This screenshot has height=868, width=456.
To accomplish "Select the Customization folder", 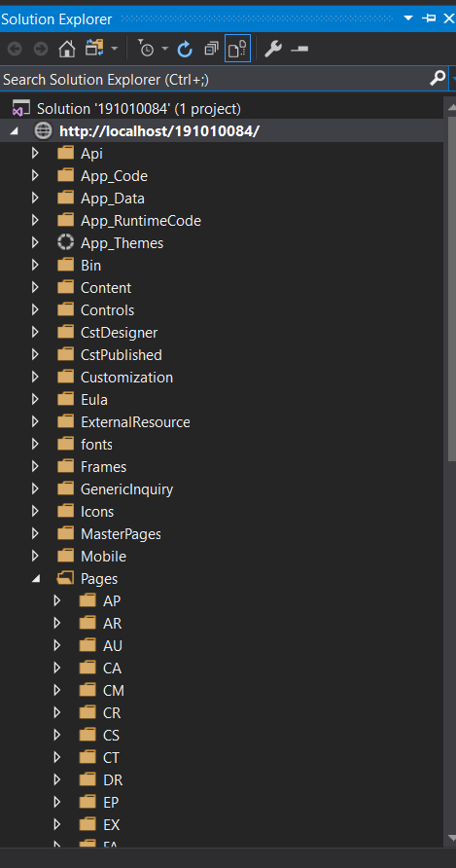I will pos(126,378).
